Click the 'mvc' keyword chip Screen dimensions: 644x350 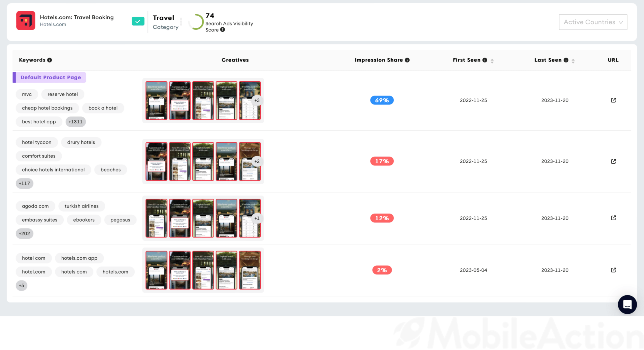tap(27, 94)
